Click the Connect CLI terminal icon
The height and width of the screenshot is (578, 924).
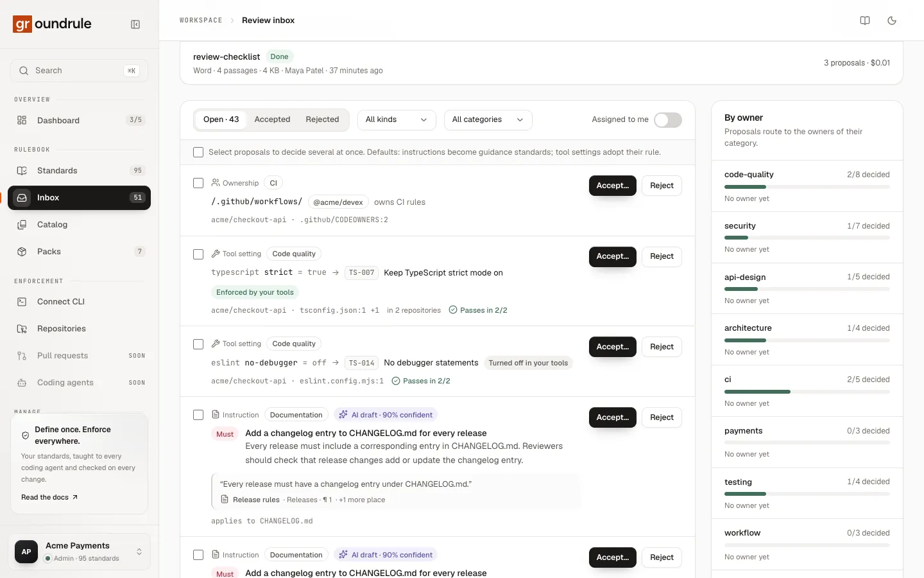(22, 302)
